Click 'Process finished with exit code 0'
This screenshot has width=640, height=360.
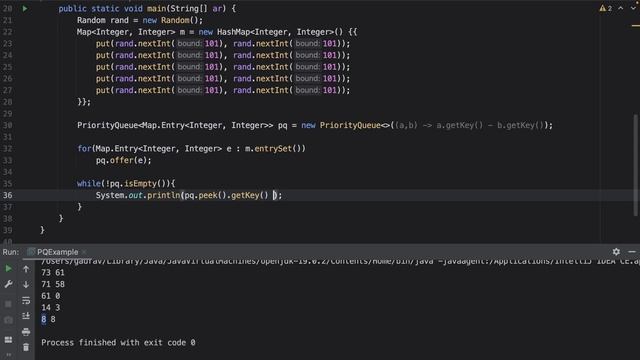click(118, 343)
